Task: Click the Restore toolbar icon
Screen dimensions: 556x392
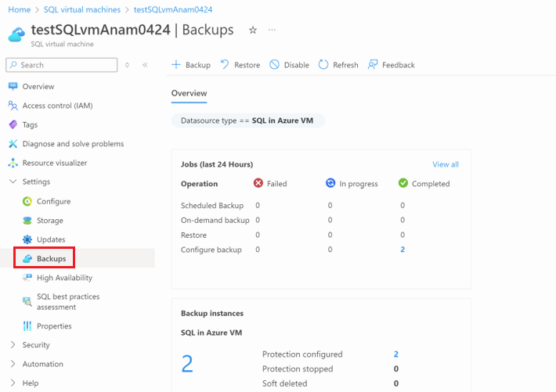Action: (226, 65)
